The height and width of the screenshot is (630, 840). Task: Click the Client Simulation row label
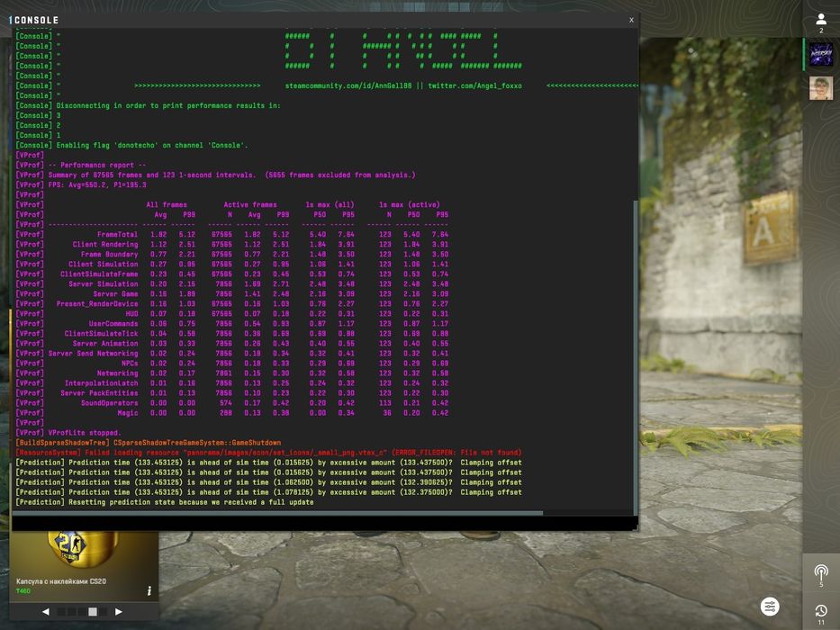pos(104,264)
